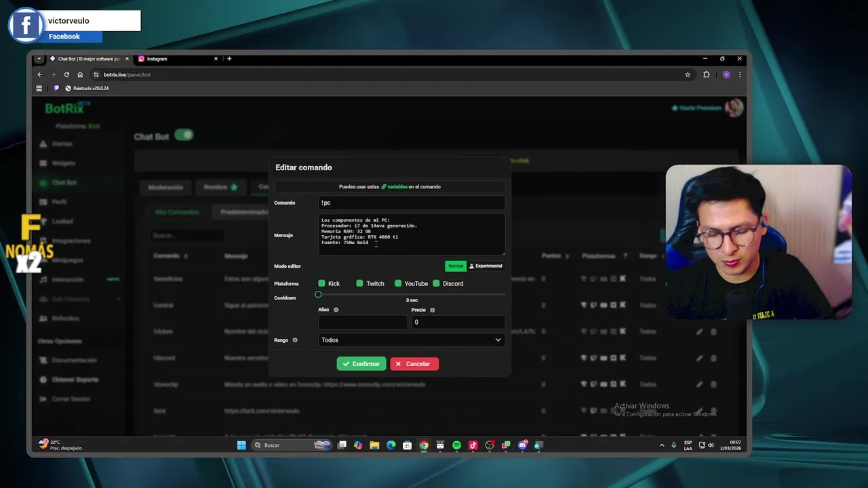The height and width of the screenshot is (488, 868).
Task: Open the weather widget showing 22°C
Action: (x=61, y=445)
